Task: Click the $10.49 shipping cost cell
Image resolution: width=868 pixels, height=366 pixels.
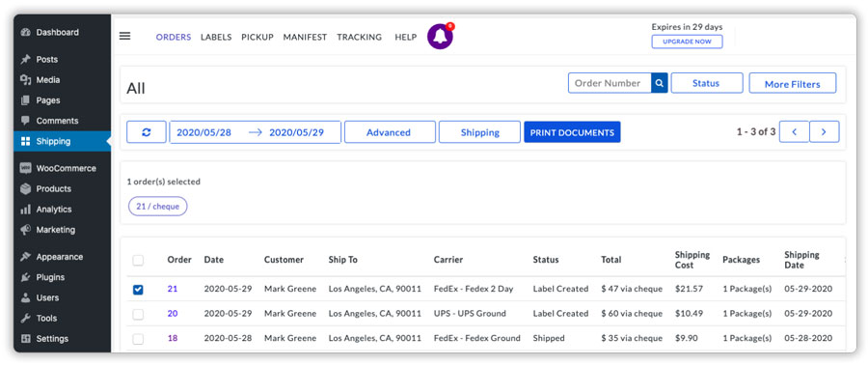Action: click(689, 313)
